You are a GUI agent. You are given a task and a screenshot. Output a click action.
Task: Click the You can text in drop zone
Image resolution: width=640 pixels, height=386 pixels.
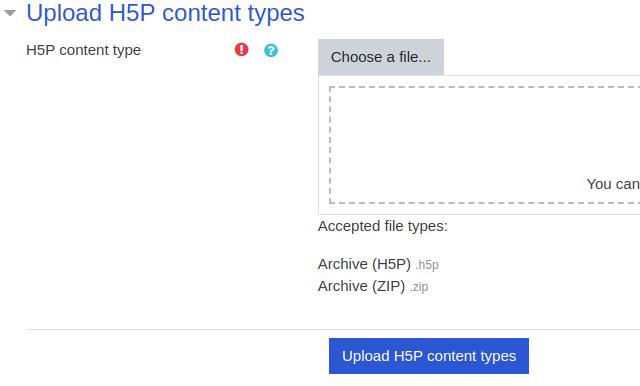click(613, 184)
